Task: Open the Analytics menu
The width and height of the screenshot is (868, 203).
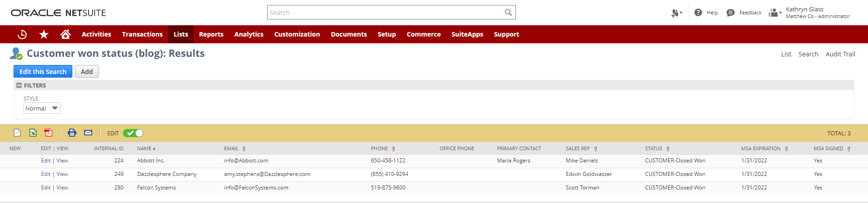Action: click(x=249, y=34)
